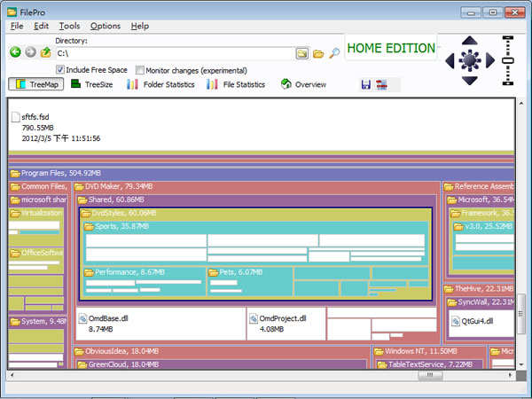Click the HOME EDITION banner

tap(391, 48)
